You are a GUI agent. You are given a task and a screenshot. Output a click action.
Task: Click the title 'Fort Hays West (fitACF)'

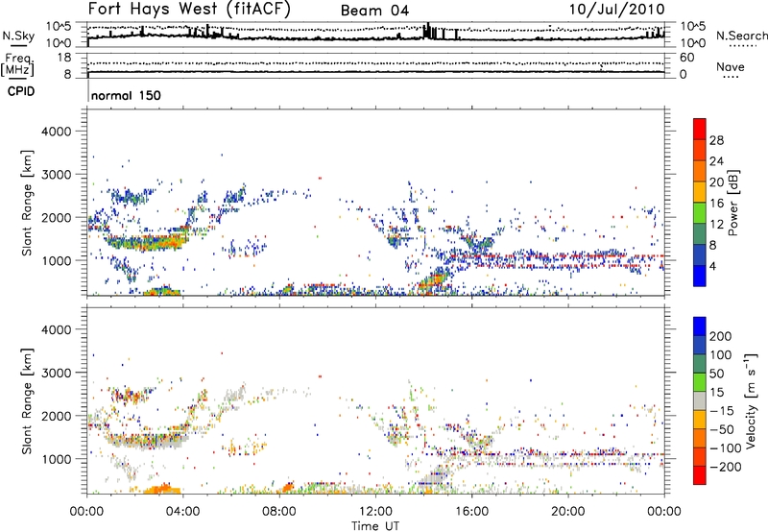pos(188,10)
